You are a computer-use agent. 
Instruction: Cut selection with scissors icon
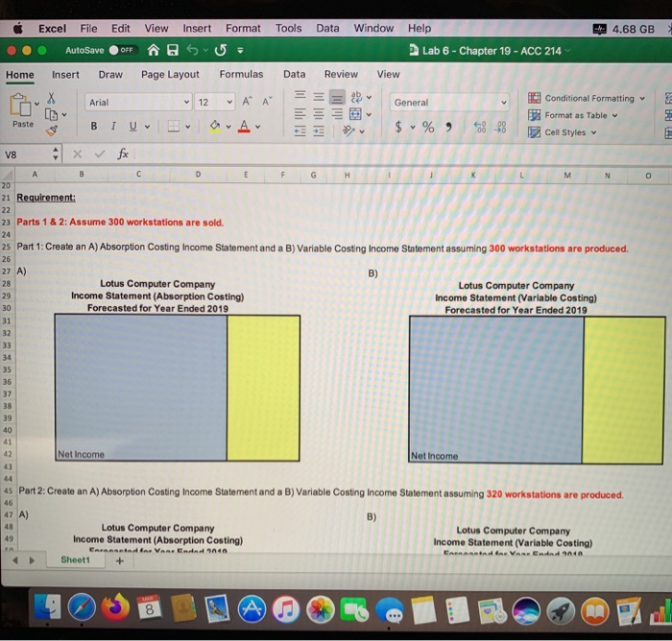[x=51, y=98]
